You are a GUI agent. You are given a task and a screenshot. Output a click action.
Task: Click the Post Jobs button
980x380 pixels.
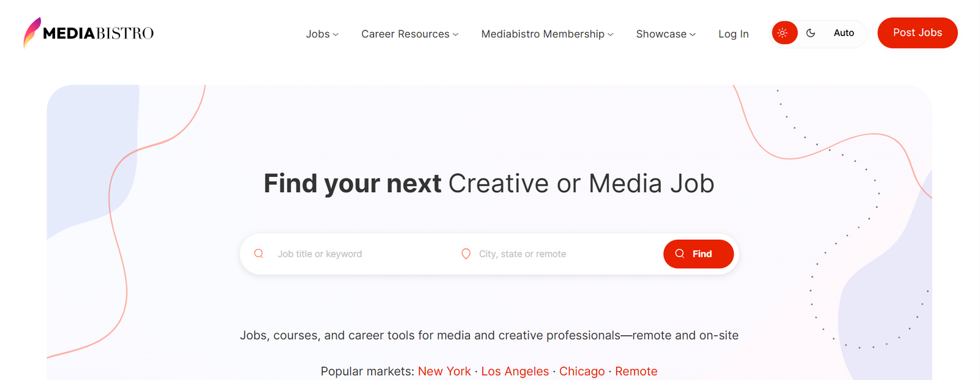917,32
